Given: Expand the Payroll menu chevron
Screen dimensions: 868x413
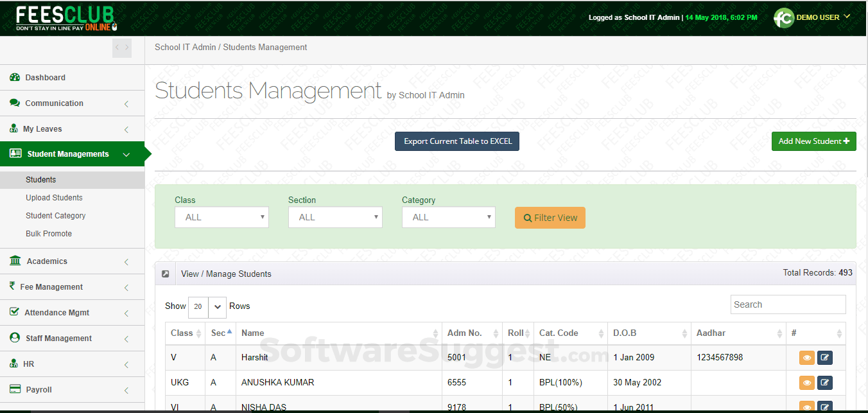Looking at the screenshot, I should pyautogui.click(x=126, y=390).
